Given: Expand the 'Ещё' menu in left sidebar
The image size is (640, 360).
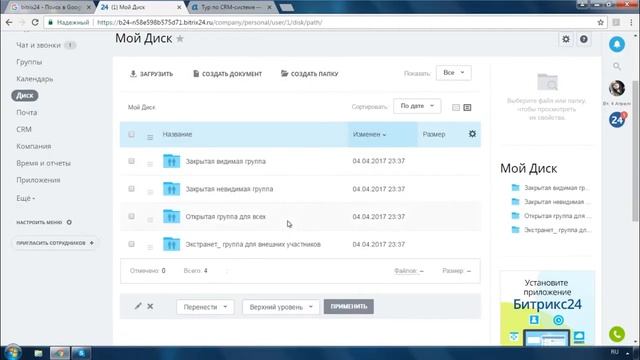Looking at the screenshot, I should 25,198.
